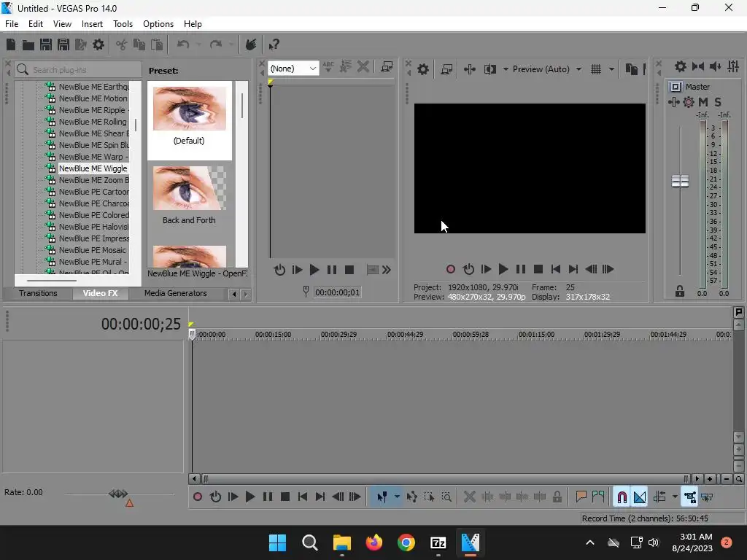Open video preview settings gear icon
The height and width of the screenshot is (560, 747).
423,69
